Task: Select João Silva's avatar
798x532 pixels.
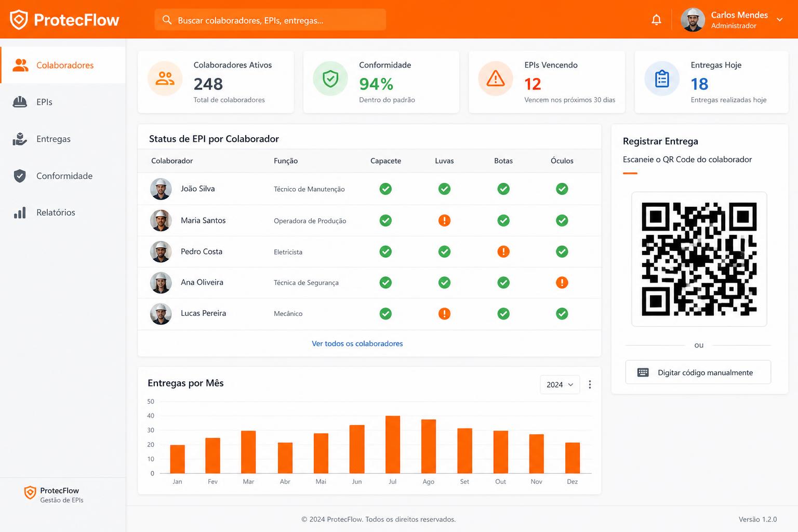Action: pyautogui.click(x=161, y=189)
